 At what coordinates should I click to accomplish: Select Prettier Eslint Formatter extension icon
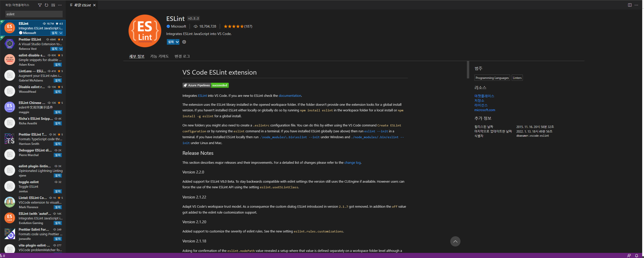tap(10, 234)
